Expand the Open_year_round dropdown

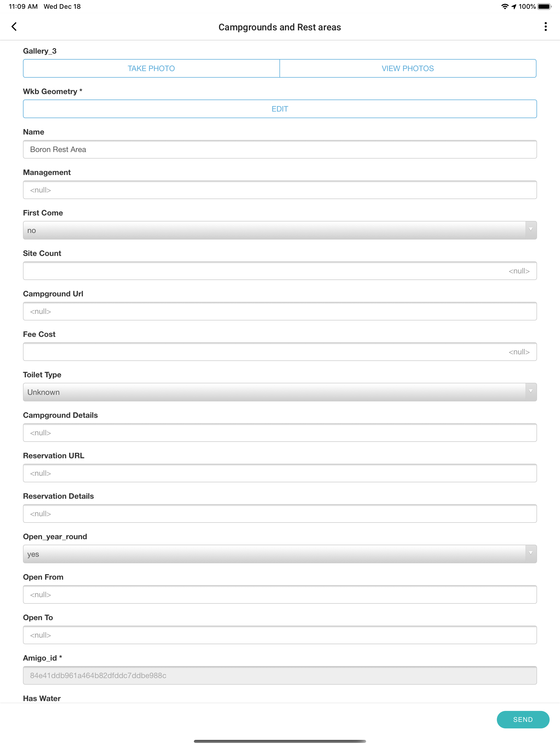pos(280,554)
